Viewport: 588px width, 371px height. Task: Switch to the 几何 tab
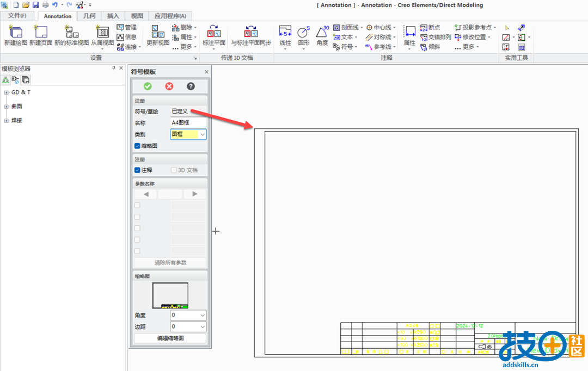[89, 16]
